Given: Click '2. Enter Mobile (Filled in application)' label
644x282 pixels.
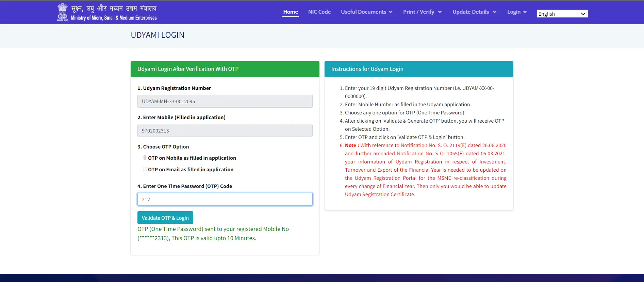Looking at the screenshot, I should coord(181,117).
